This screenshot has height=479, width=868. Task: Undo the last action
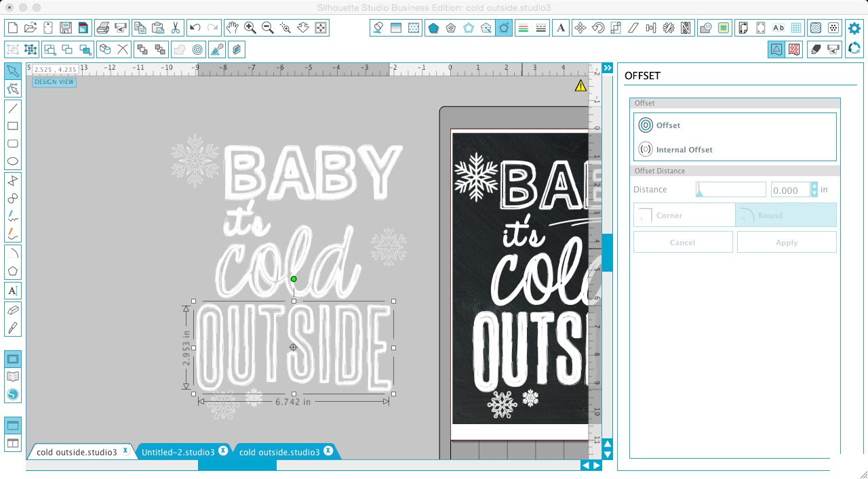point(195,28)
